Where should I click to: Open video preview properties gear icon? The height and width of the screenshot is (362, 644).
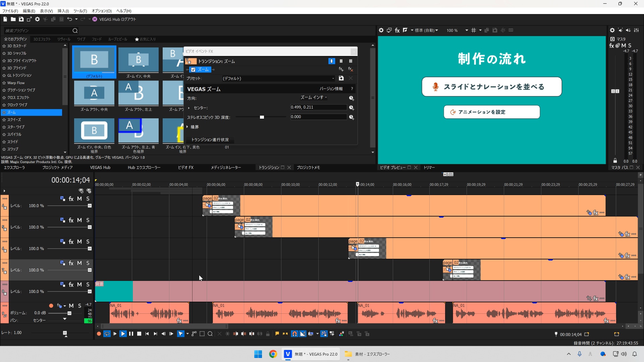(x=381, y=31)
